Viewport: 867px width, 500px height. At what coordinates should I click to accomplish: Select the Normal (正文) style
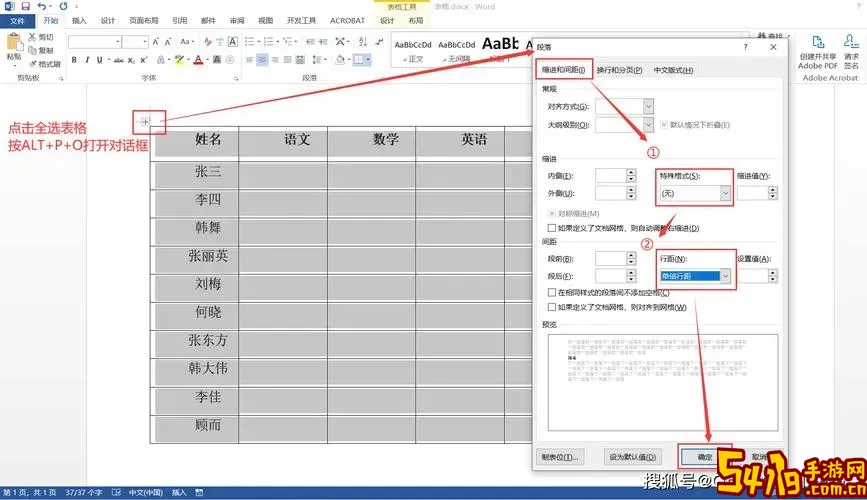(x=412, y=50)
